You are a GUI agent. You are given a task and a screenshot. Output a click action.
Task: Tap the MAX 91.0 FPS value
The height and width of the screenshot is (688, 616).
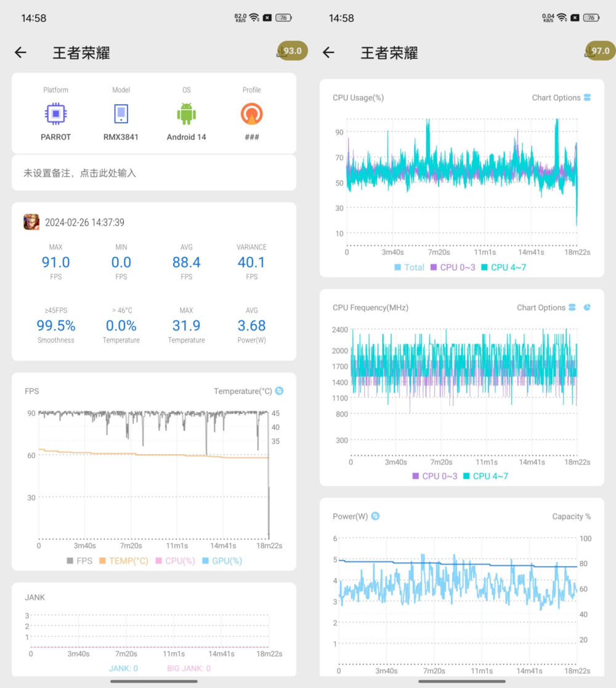click(x=55, y=262)
